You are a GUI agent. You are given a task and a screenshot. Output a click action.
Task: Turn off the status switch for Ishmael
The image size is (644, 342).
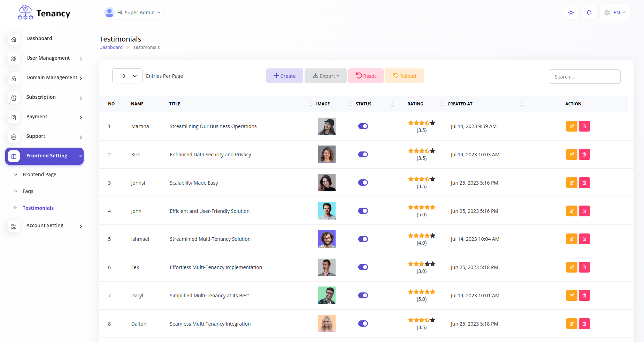point(363,239)
